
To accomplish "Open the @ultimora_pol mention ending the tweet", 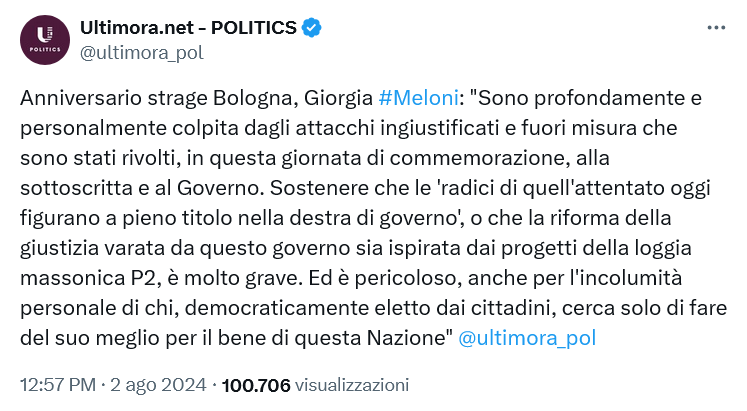I will pos(527,338).
